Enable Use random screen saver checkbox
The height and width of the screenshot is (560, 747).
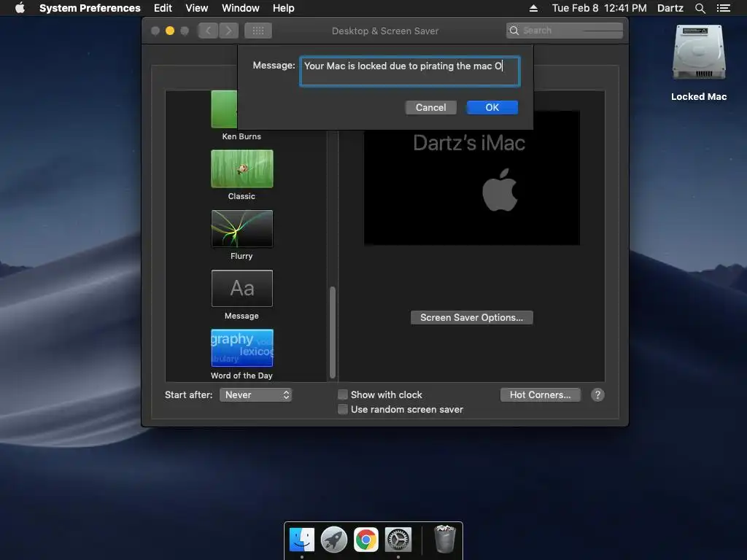click(x=343, y=410)
